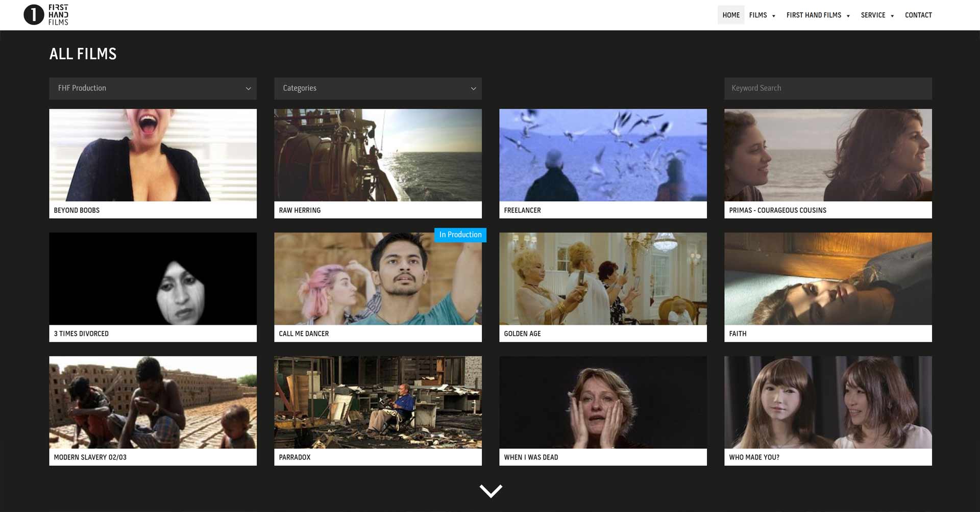Click the RAW HERRING title link

(x=300, y=210)
